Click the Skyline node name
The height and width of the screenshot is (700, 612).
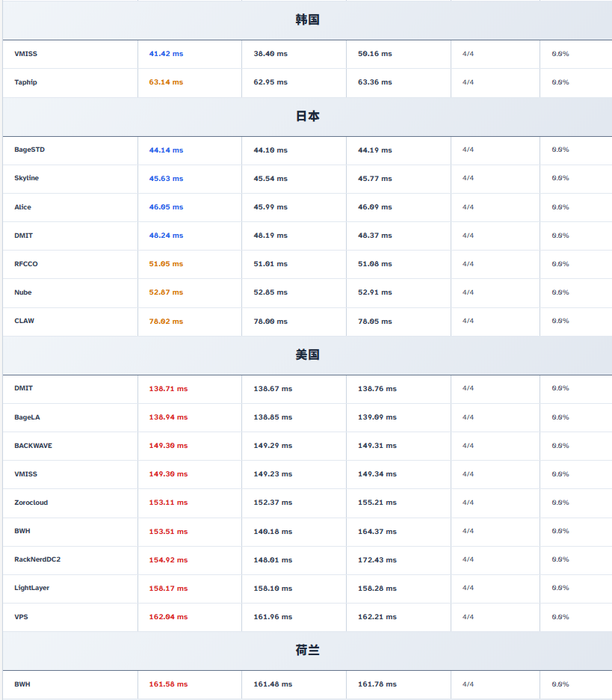(26, 178)
